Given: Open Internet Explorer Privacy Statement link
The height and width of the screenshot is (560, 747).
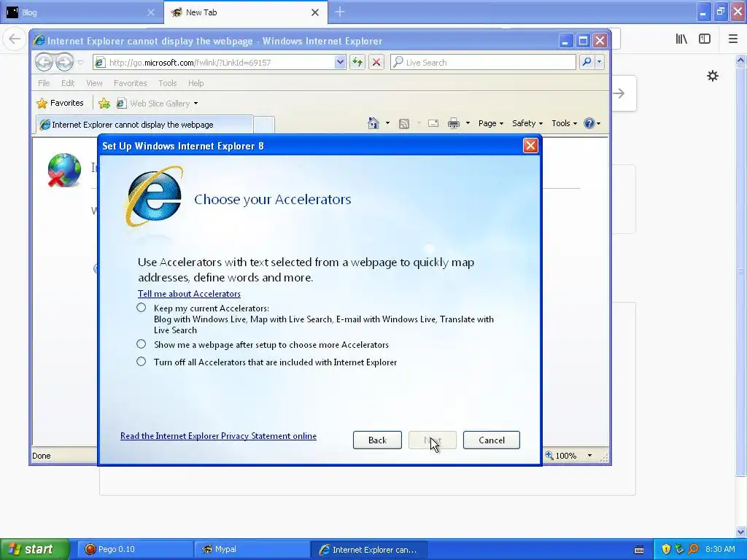Looking at the screenshot, I should [218, 436].
